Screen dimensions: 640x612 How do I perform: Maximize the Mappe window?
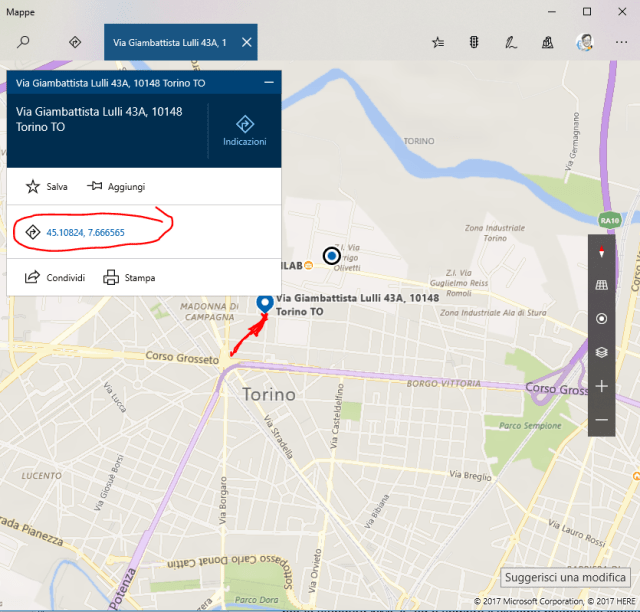(x=587, y=11)
